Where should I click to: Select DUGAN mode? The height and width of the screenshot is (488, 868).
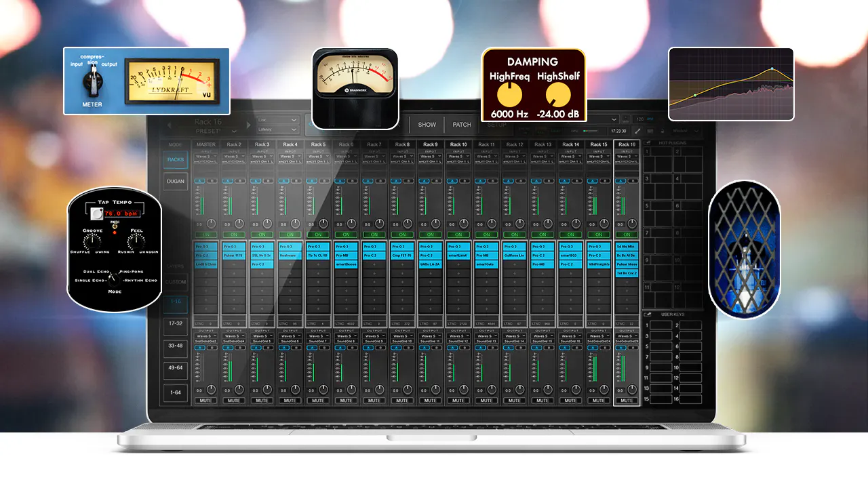pyautogui.click(x=176, y=182)
